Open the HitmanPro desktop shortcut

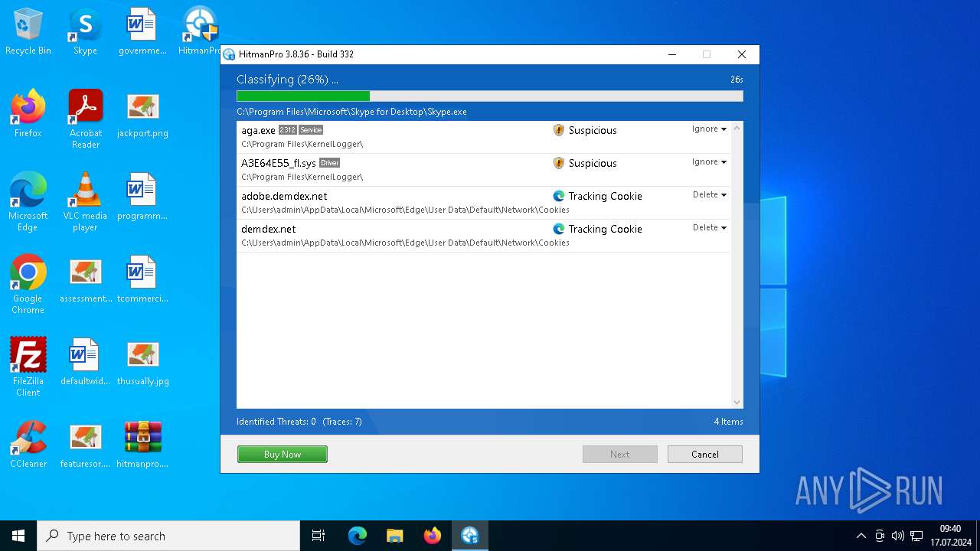tap(201, 31)
